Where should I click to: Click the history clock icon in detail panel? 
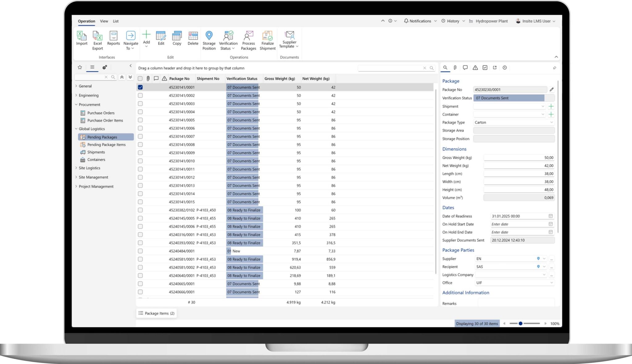(x=505, y=67)
